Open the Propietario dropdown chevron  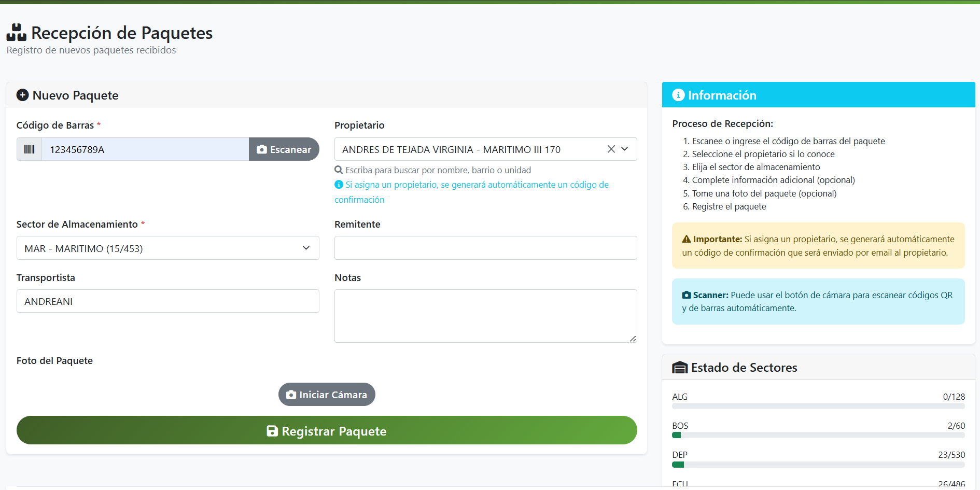[625, 149]
